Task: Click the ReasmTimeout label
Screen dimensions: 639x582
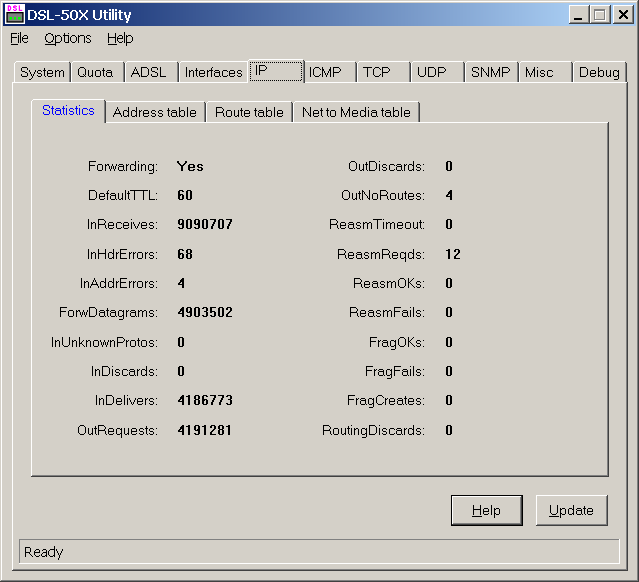Action: [377, 224]
